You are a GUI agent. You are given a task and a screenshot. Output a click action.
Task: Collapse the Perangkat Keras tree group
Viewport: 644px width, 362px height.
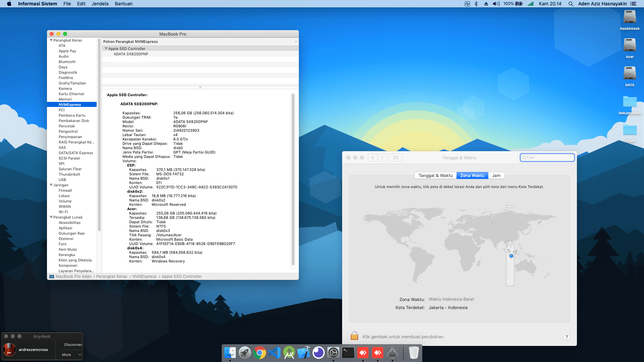click(51, 40)
